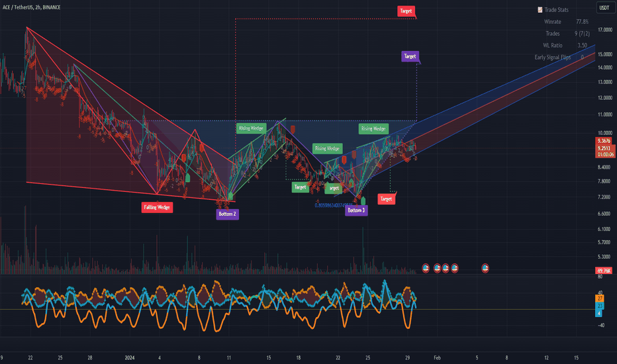Click the 9.3676 price tag
The height and width of the screenshot is (364, 617).
(604, 141)
